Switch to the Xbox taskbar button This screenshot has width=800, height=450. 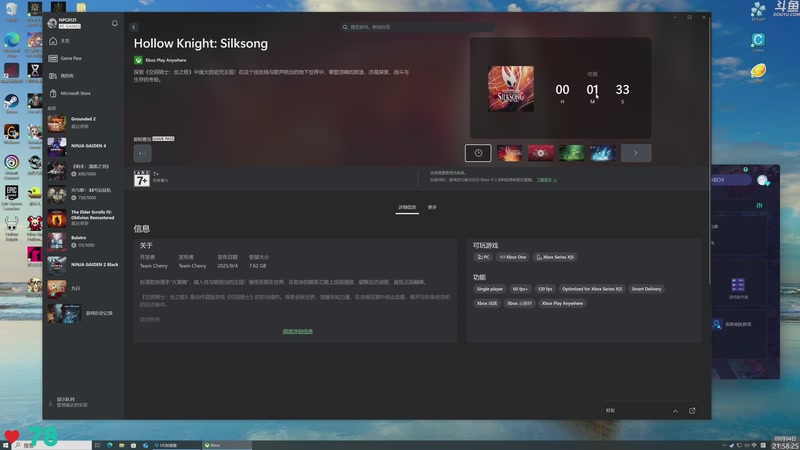click(x=227, y=445)
